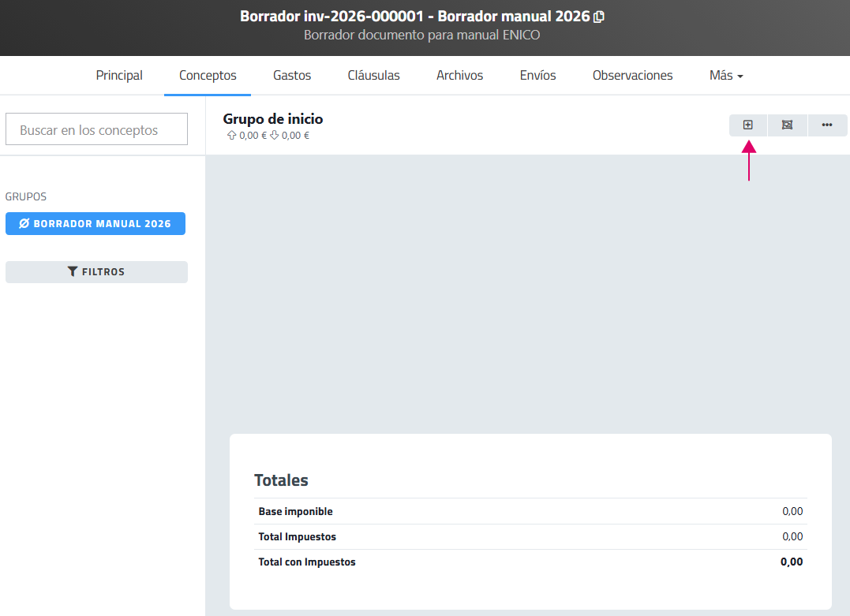
Task: Focus the Buscar en los conceptos field
Action: [96, 130]
